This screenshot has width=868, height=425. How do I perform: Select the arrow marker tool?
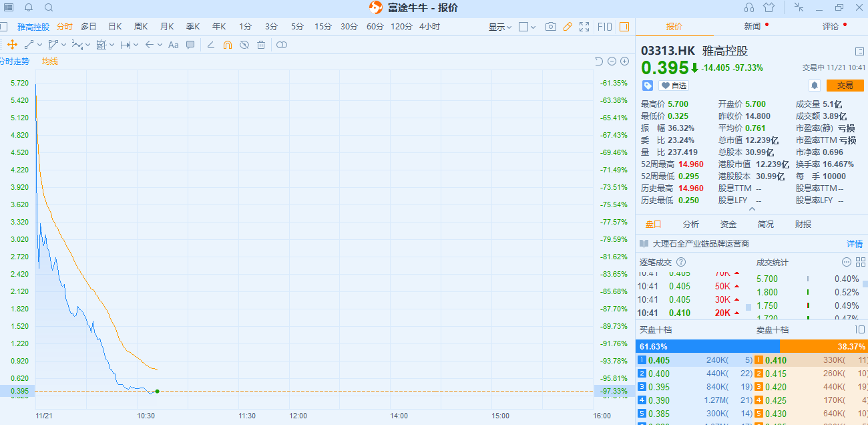[x=150, y=45]
